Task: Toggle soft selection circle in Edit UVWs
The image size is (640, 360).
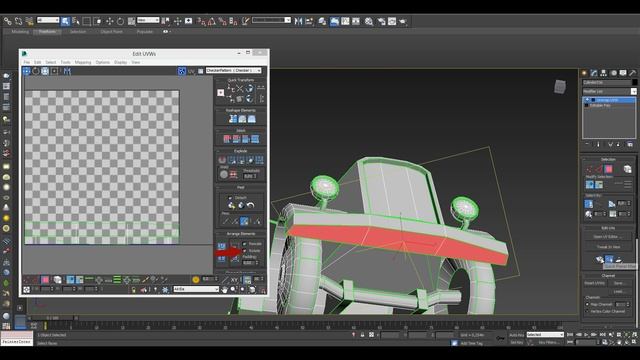Action: [196, 280]
